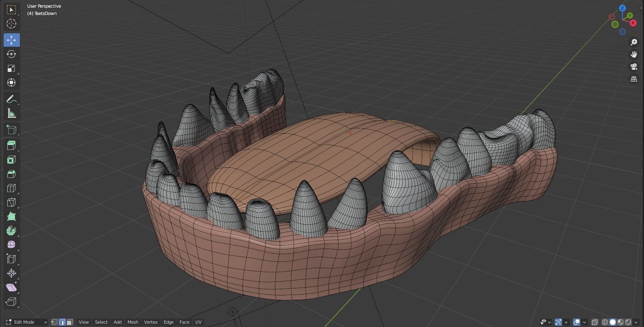Activate the Add Cube tool
Image resolution: width=644 pixels, height=327 pixels.
click(x=11, y=130)
